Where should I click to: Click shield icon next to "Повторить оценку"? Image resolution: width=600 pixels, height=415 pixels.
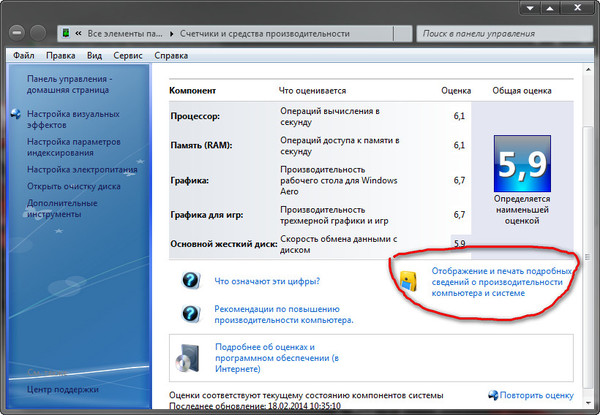click(x=493, y=396)
